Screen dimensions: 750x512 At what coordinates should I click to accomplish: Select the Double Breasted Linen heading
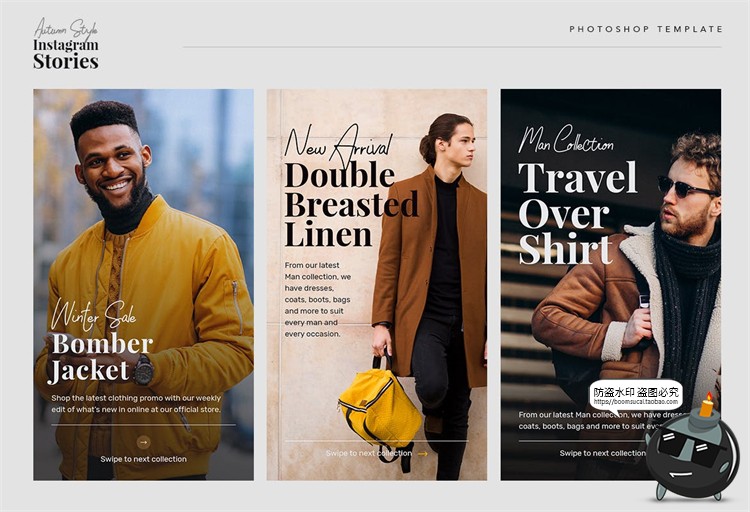click(x=351, y=204)
